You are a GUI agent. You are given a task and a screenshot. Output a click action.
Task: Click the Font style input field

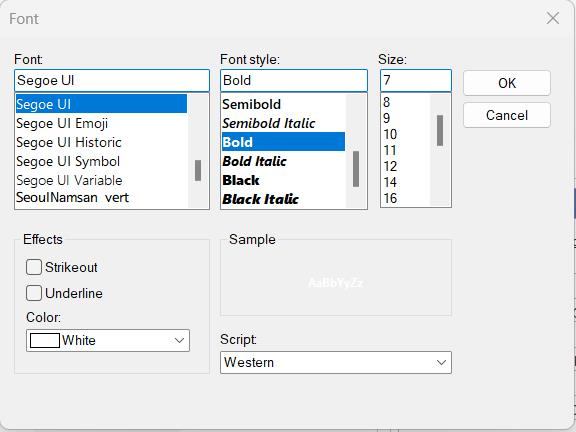pyautogui.click(x=294, y=80)
